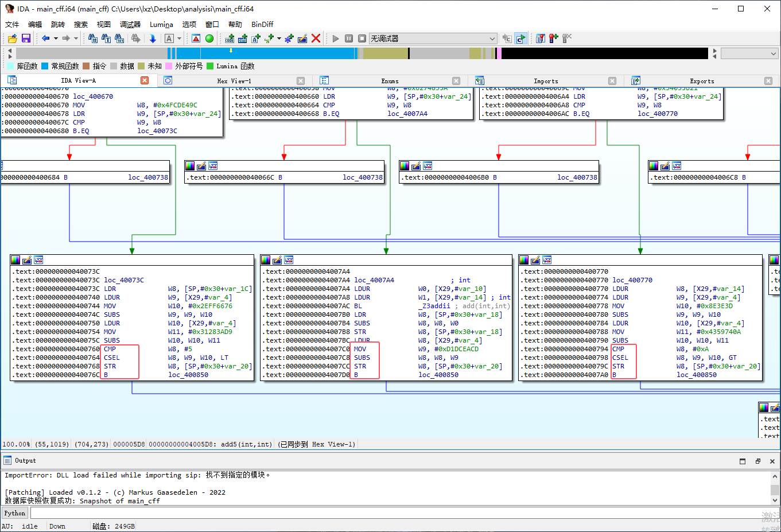Click the edit icon on the loc_4007A4 node

tap(277, 260)
